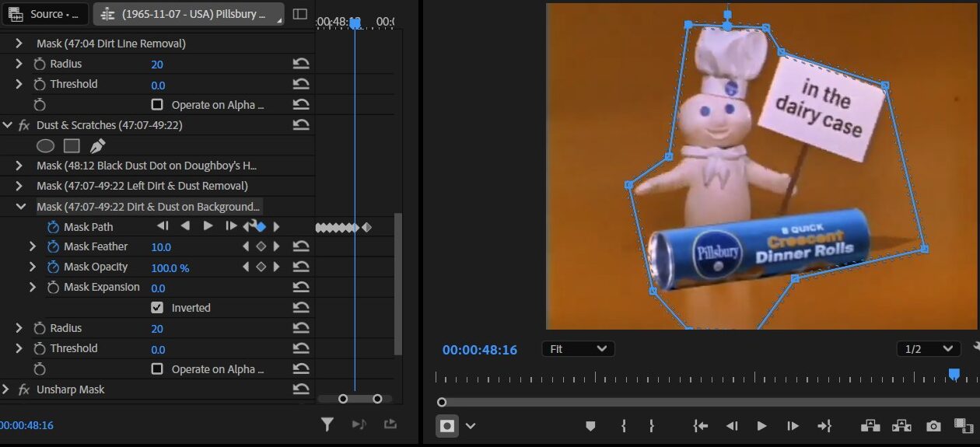Edit Mask Expansion value 0.0
Screen dimensions: 980x447
[158, 288]
